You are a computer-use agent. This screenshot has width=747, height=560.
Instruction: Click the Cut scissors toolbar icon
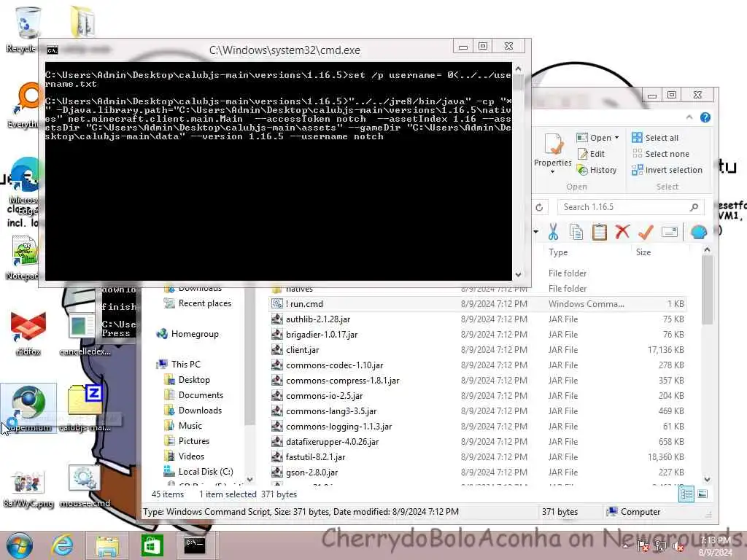click(553, 232)
